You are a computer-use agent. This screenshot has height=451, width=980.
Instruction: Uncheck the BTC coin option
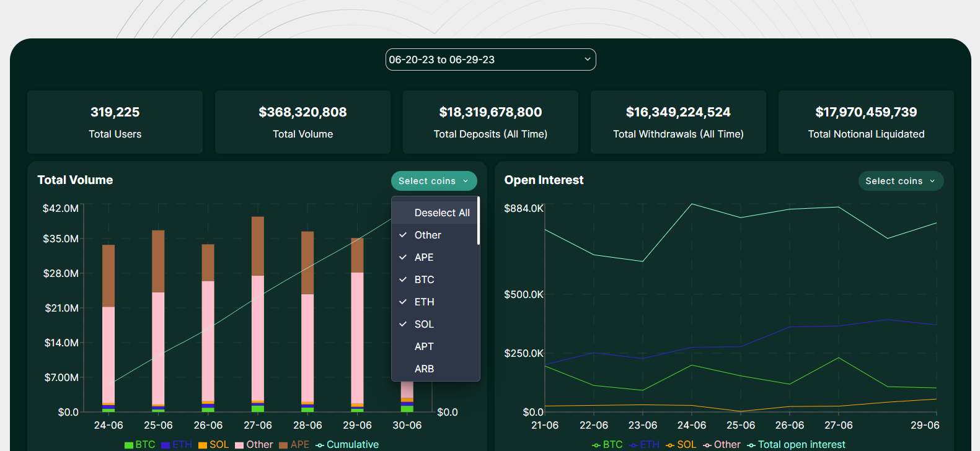point(435,279)
